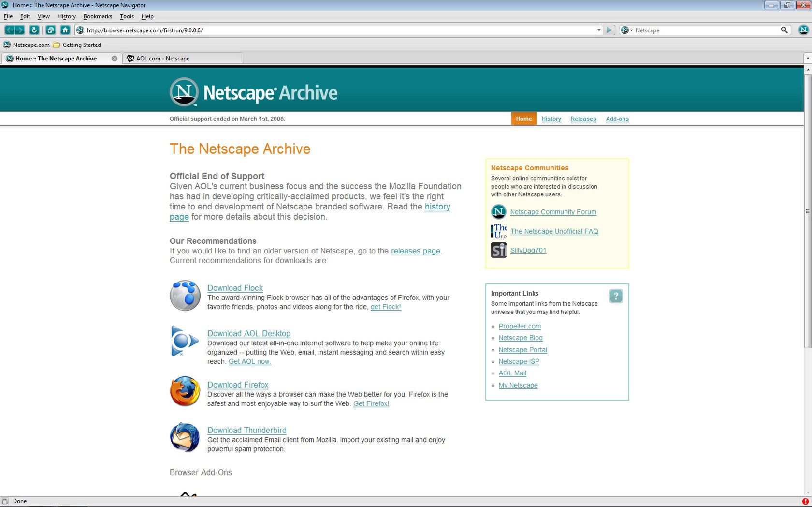Click the Thunderbird logo icon
Screen dimensions: 812x507
(185, 437)
